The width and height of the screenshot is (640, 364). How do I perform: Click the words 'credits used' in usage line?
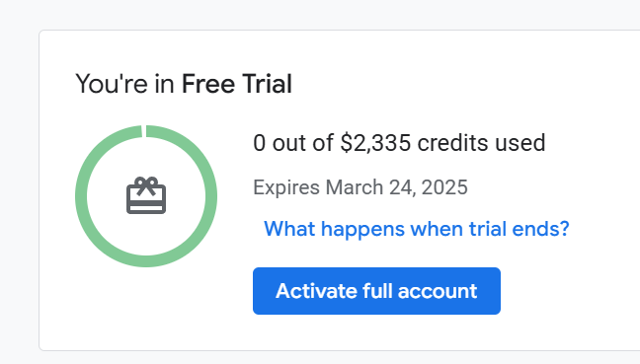pos(481,143)
